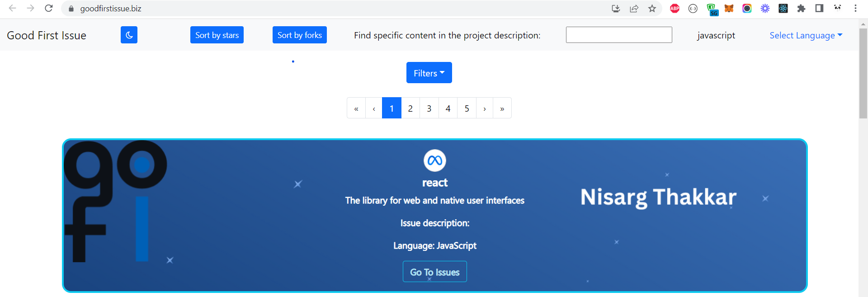Select page 4 in pagination
The height and width of the screenshot is (297, 868).
[448, 108]
